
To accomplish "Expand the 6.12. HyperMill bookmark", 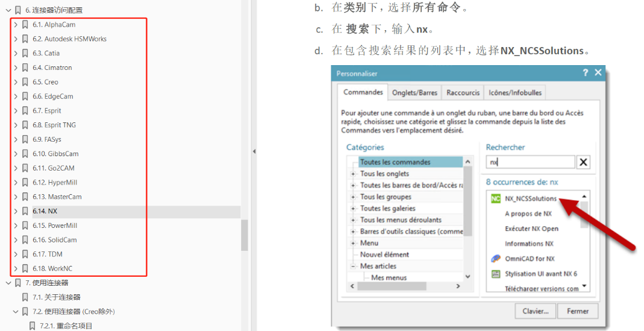I will 16,183.
